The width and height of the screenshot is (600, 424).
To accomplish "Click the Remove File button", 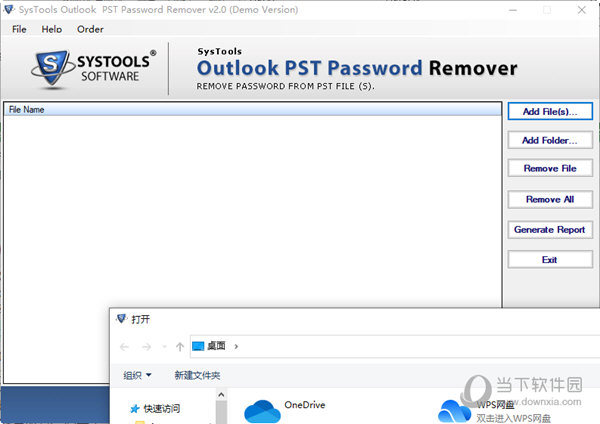I will point(550,168).
